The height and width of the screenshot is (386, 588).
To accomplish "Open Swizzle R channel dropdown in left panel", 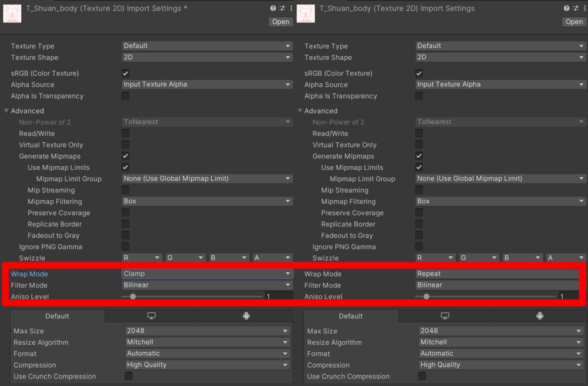I will [142, 258].
